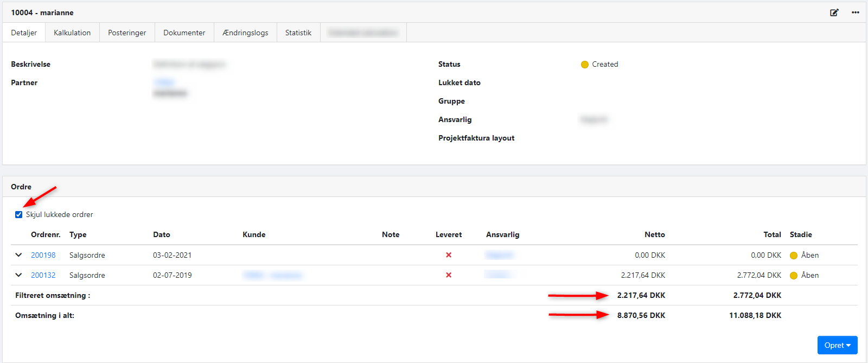Click the blurred customer link for order 200132
Screen dimensions: 868x363
(272, 275)
